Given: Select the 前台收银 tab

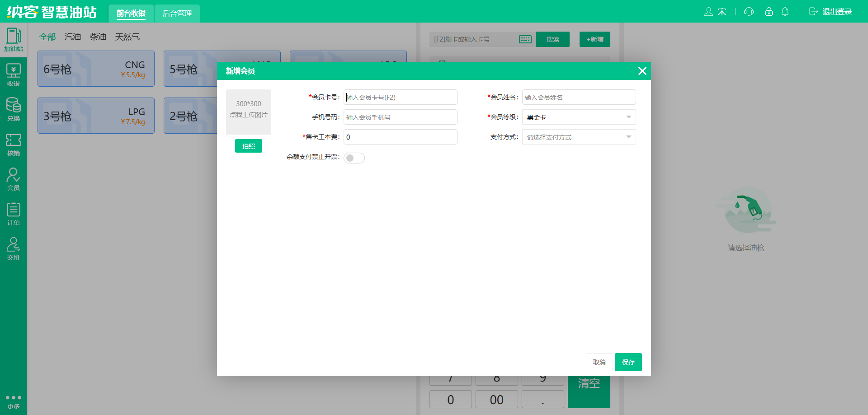Looking at the screenshot, I should coord(131,13).
